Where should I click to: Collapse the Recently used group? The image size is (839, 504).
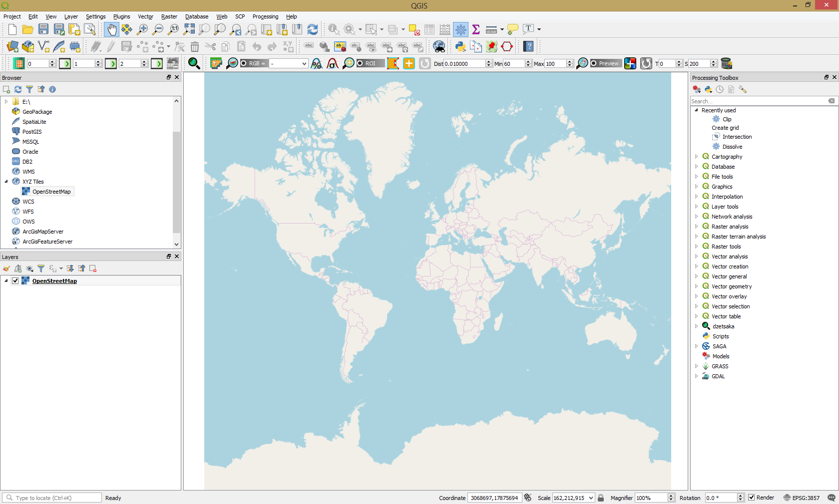[697, 110]
